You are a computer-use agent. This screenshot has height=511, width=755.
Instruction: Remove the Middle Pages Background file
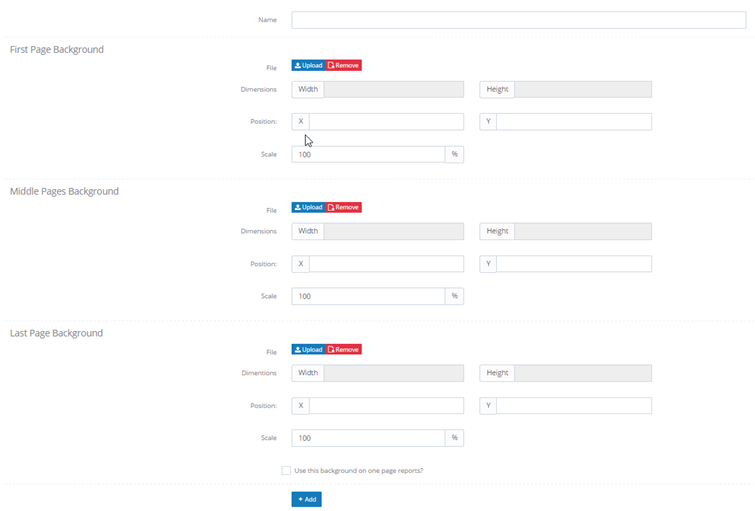tap(343, 208)
